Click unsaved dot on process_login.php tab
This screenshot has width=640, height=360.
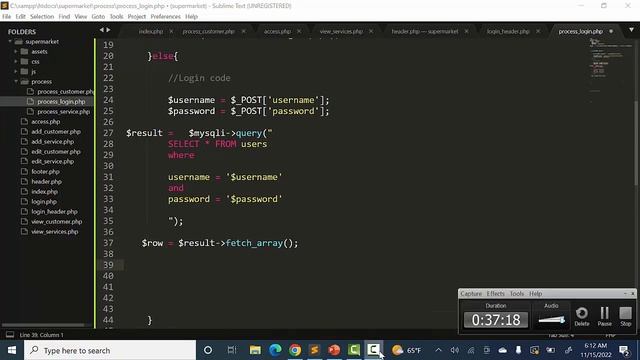click(x=611, y=31)
